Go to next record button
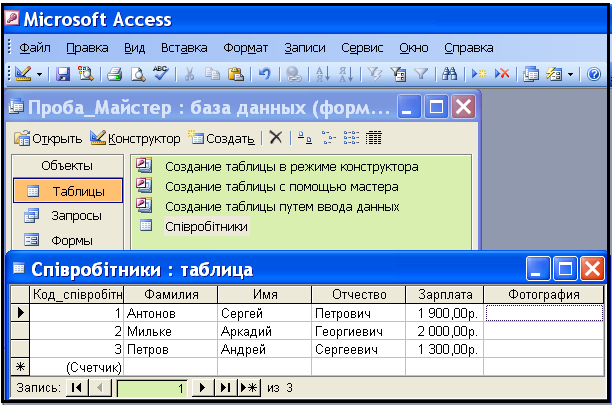The width and height of the screenshot is (612, 405). (x=202, y=388)
